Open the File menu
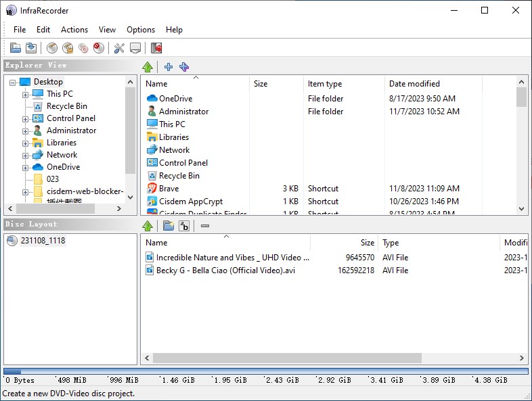Viewport: 532px width, 401px height. coord(20,30)
